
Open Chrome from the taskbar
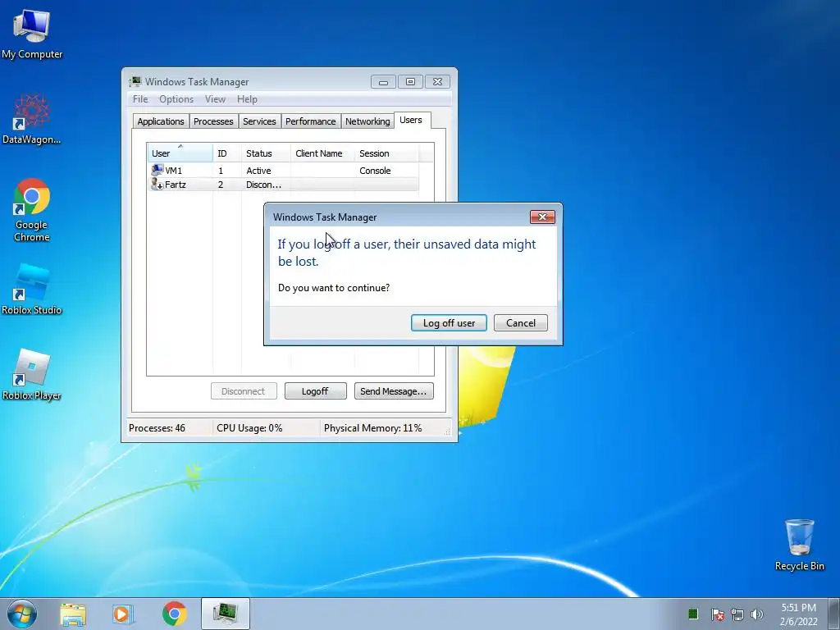pos(174,614)
